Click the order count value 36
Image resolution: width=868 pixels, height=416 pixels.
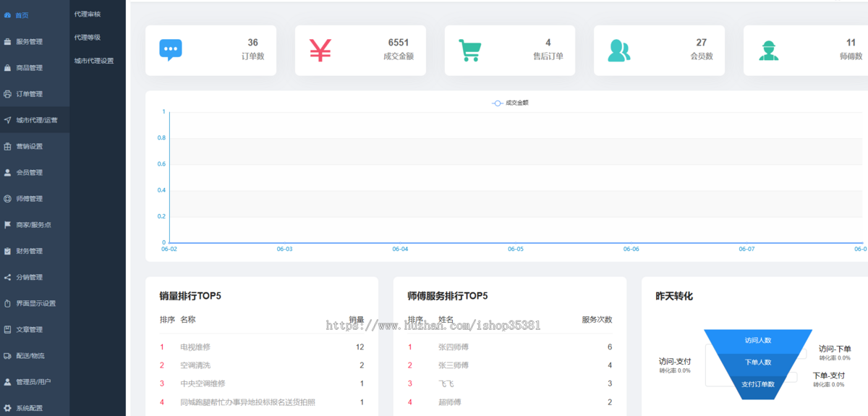click(x=252, y=43)
